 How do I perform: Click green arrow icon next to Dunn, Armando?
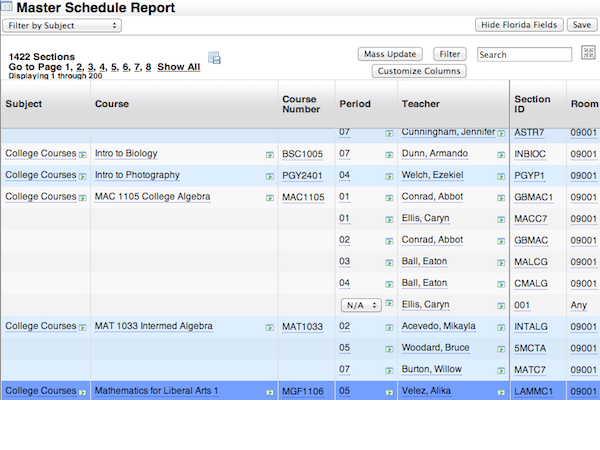500,155
